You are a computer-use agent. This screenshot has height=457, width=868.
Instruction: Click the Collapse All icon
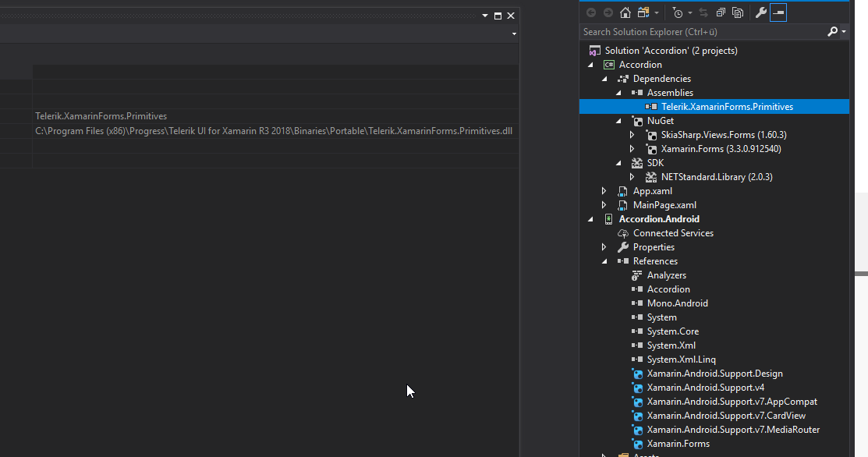click(721, 12)
